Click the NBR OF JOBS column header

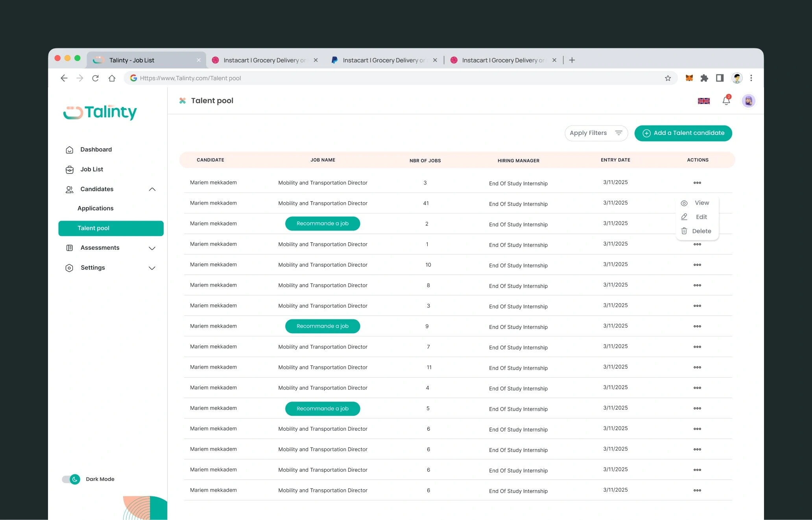click(425, 160)
